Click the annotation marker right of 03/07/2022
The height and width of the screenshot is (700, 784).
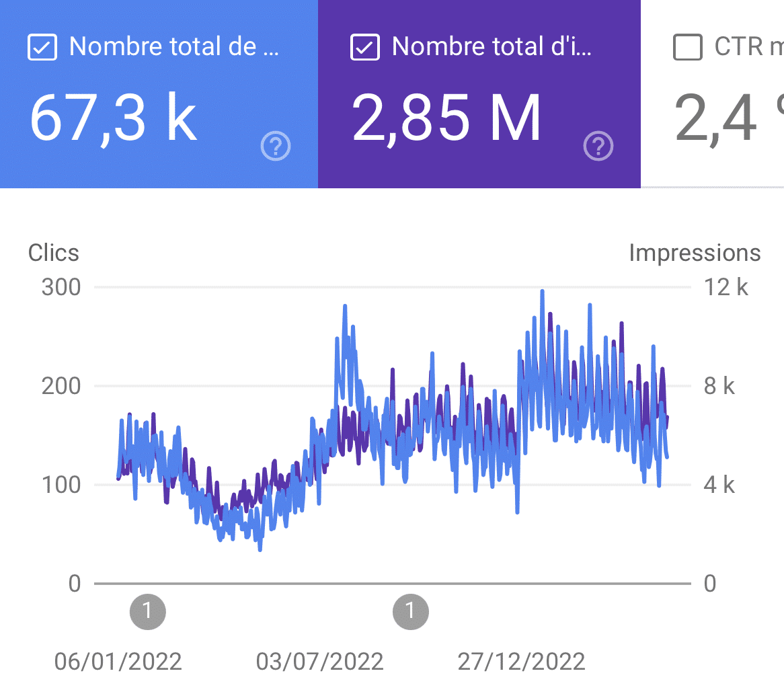point(411,611)
